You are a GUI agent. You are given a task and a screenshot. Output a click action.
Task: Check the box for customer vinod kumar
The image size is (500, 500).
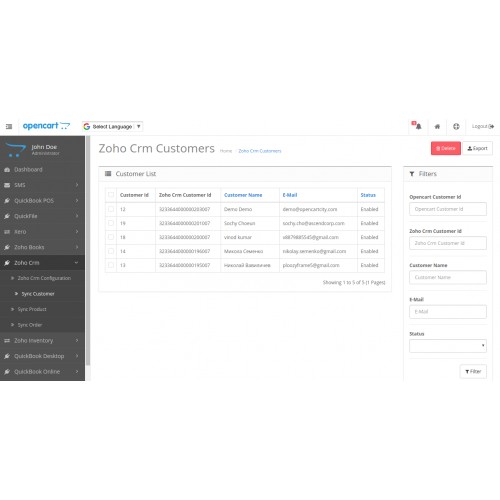pos(111,237)
